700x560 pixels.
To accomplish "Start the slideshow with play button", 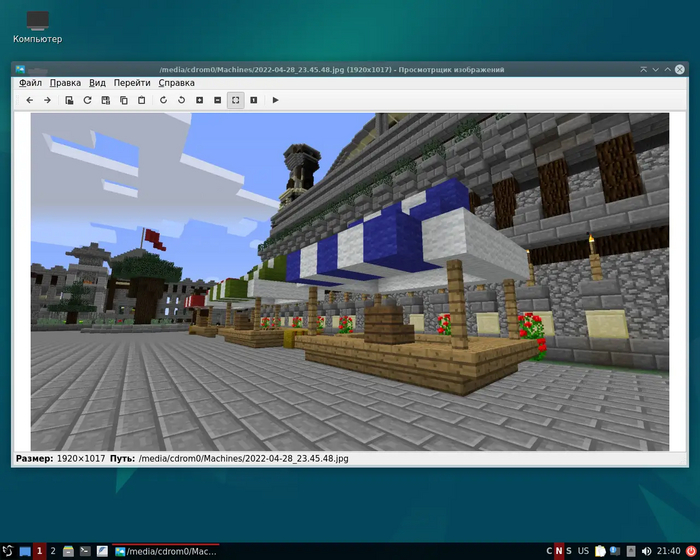I will pyautogui.click(x=275, y=100).
